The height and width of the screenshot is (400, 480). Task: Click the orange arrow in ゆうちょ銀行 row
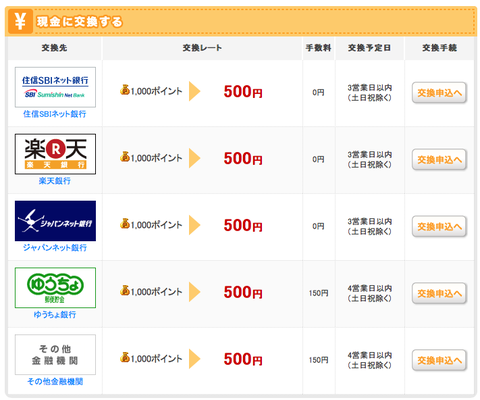195,292
